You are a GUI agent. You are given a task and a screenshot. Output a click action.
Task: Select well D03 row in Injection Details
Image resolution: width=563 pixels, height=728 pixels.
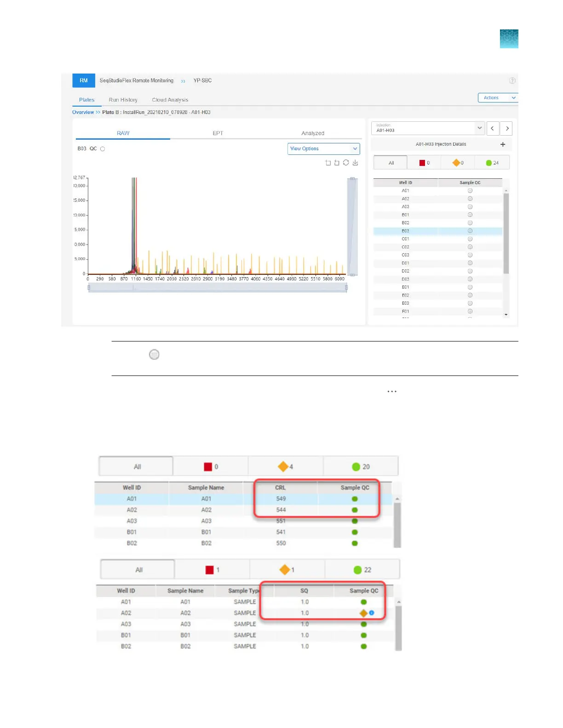coord(437,279)
